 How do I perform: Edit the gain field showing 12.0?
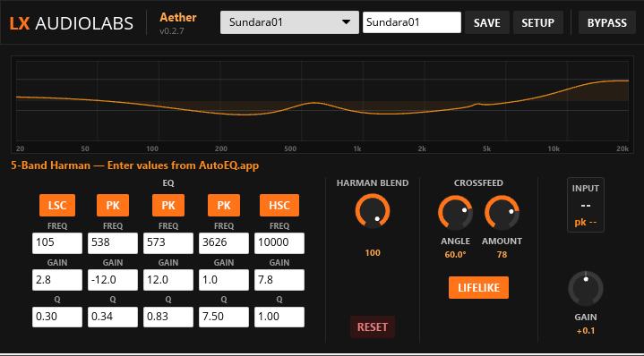pos(168,280)
